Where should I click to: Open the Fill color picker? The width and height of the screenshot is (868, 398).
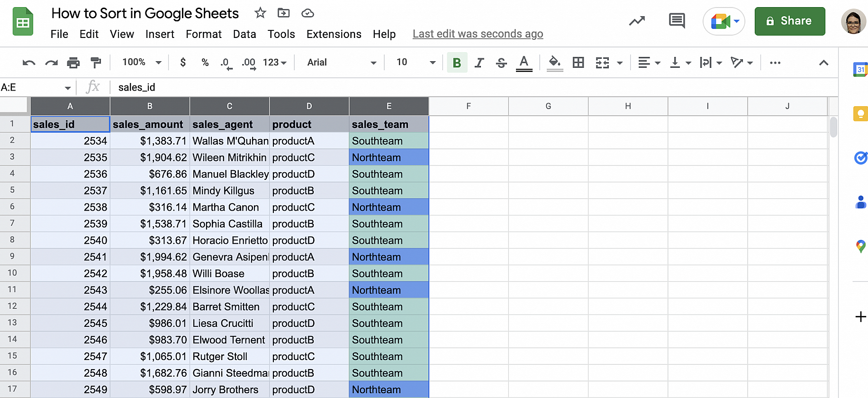554,63
